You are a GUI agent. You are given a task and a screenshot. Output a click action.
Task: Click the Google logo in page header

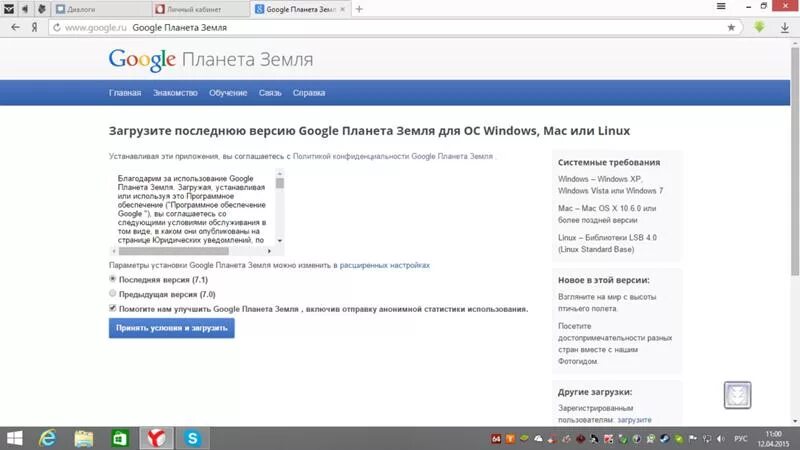(142, 60)
